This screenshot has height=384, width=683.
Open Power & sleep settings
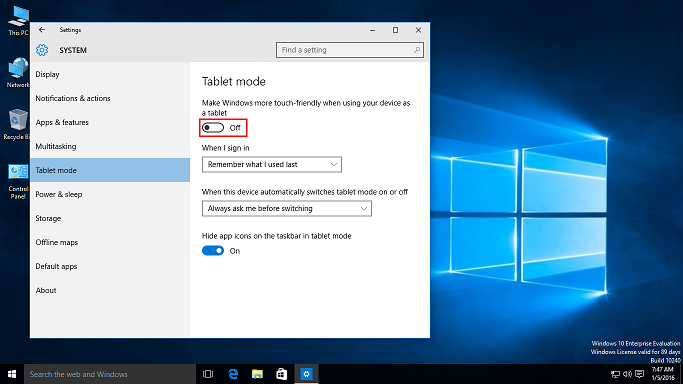110,194
